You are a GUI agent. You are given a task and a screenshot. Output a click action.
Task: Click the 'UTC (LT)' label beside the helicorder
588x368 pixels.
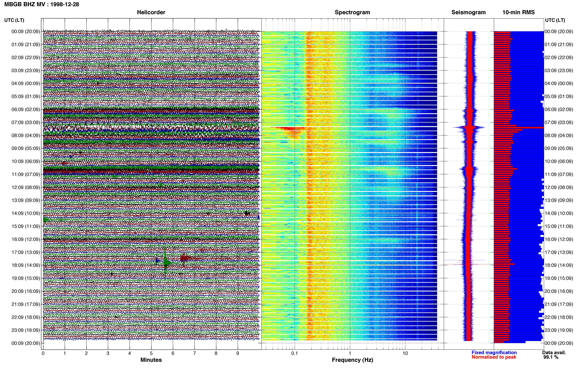pos(14,20)
